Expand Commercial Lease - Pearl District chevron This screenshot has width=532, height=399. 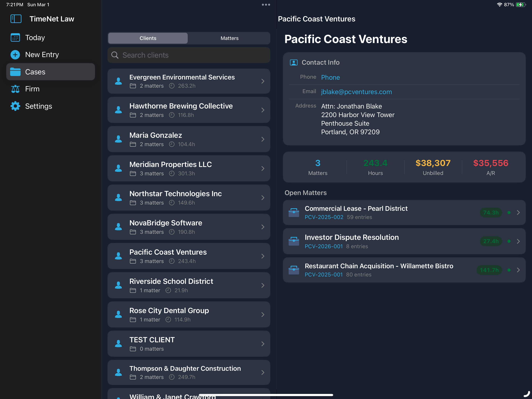tap(518, 213)
